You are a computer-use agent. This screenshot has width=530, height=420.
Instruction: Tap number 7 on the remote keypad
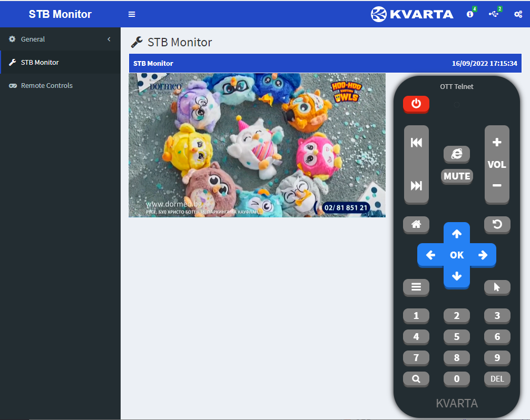coord(416,357)
